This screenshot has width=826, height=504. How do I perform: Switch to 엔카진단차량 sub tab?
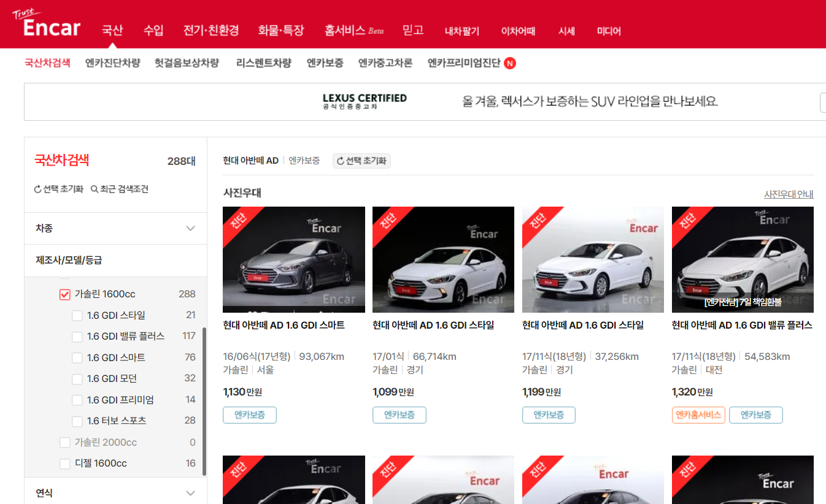coord(113,63)
